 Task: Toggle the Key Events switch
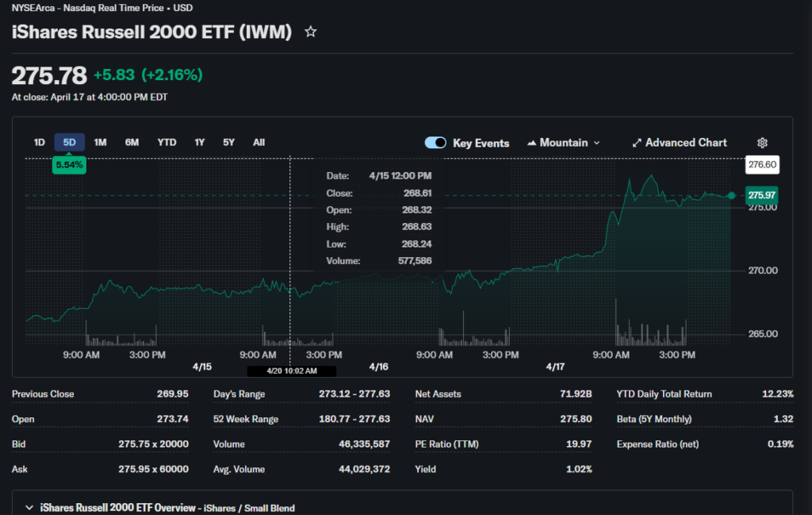point(435,143)
